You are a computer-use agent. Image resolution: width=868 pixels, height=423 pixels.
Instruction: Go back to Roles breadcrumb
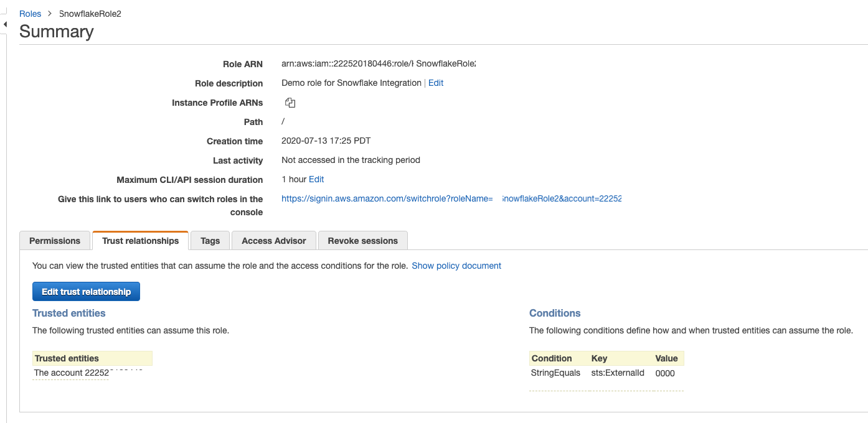click(30, 14)
